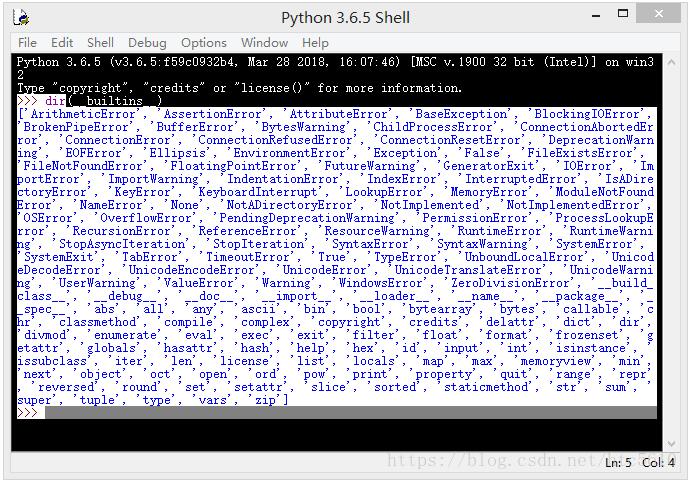This screenshot has height=483, width=689.
Task: Click 'StopAsyncIteration' in the output
Action: pyautogui.click(x=121, y=244)
